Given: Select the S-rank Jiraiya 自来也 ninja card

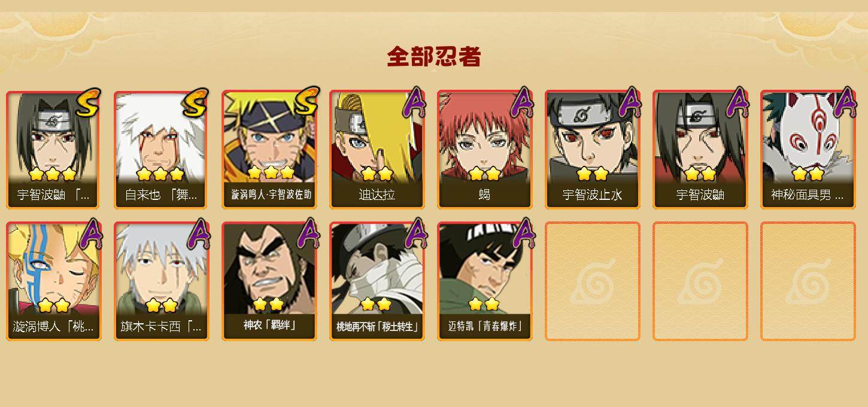Looking at the screenshot, I should coord(161,150).
